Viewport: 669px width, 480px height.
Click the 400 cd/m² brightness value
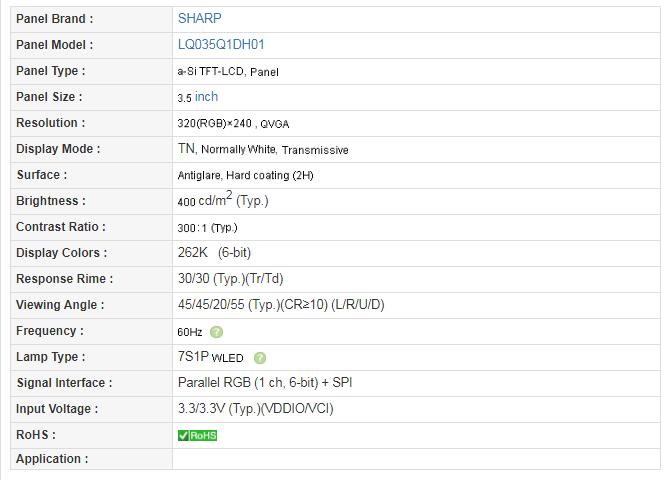(x=223, y=200)
